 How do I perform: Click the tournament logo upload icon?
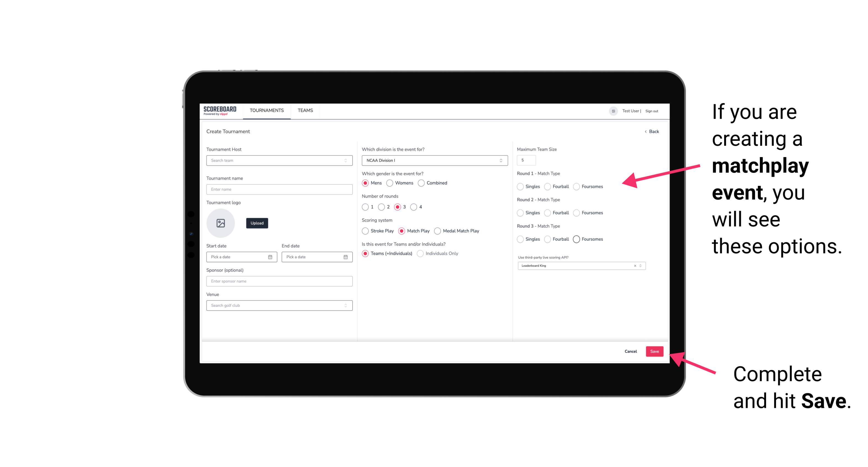tap(221, 223)
